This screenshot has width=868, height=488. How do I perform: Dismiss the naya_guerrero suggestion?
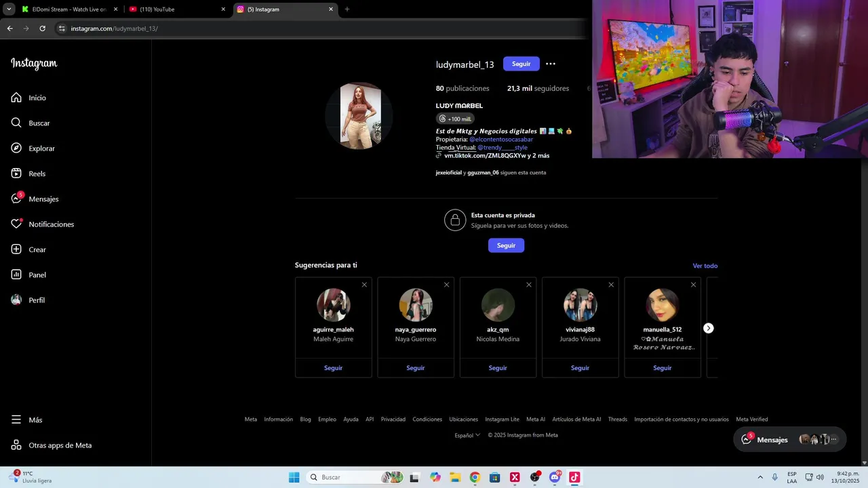click(446, 285)
